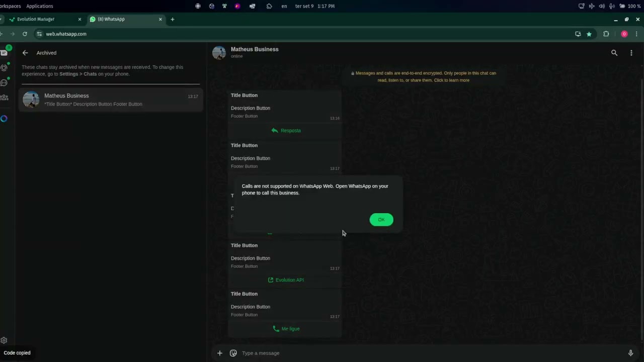The width and height of the screenshot is (644, 362).
Task: Open WhatsApp settings gear icon
Action: coord(4,340)
